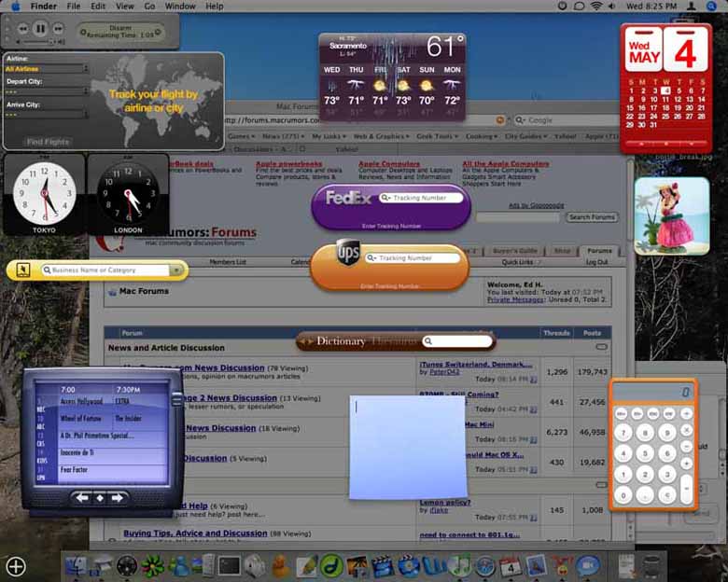
Task: Open Dreamweaver icon in the Dock
Action: click(x=331, y=566)
